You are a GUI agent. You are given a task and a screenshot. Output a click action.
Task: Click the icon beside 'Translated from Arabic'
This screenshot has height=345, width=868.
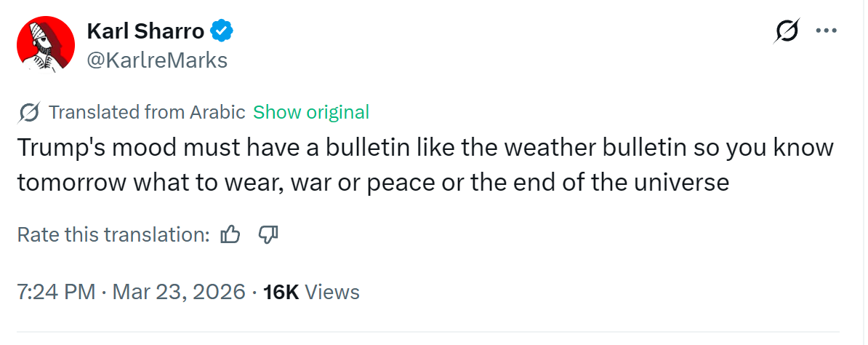[x=29, y=113]
